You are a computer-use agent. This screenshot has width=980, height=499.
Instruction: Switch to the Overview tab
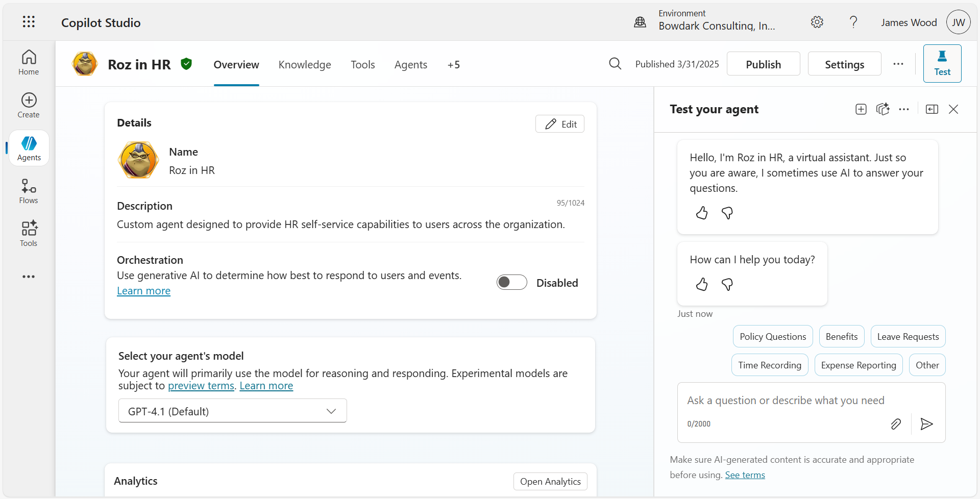point(236,65)
